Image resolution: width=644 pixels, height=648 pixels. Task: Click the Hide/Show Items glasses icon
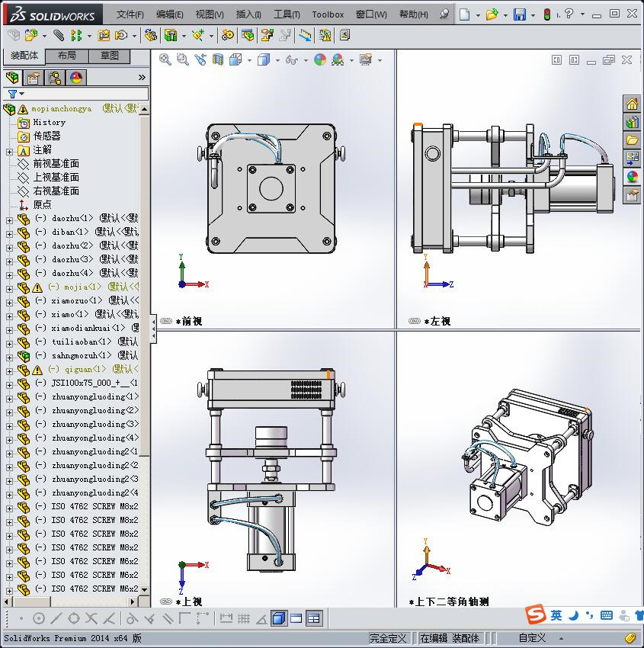coord(292,60)
